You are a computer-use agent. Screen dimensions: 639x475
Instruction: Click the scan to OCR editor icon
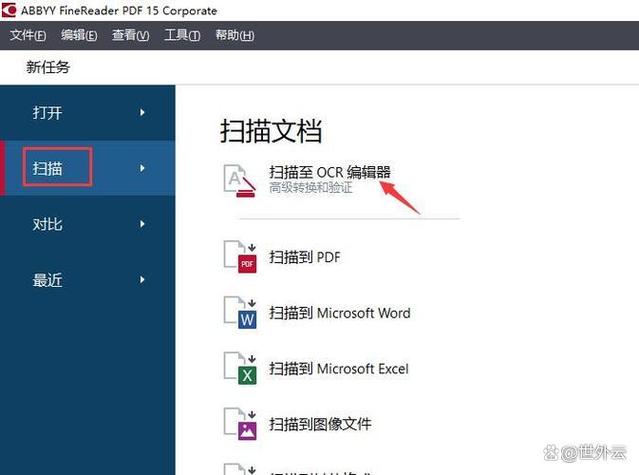coord(240,180)
